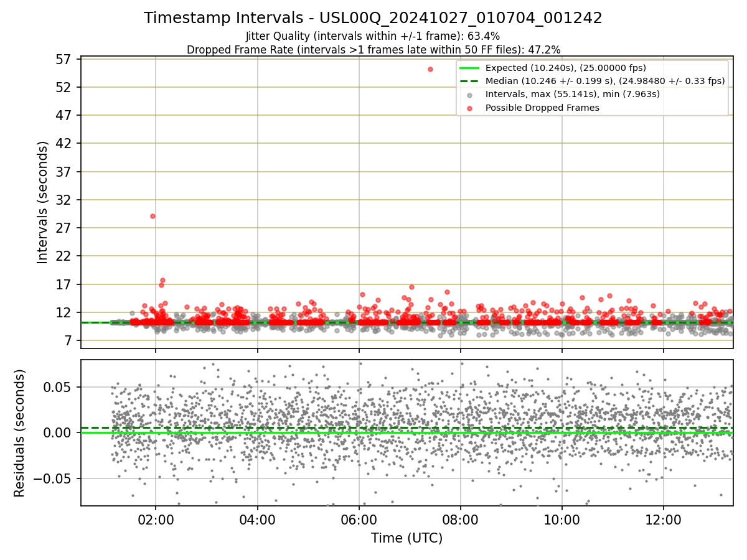Select the 'Jitter Quality' 63.4% subtitle line
Viewport: 747px width, 560px height.
[373, 36]
